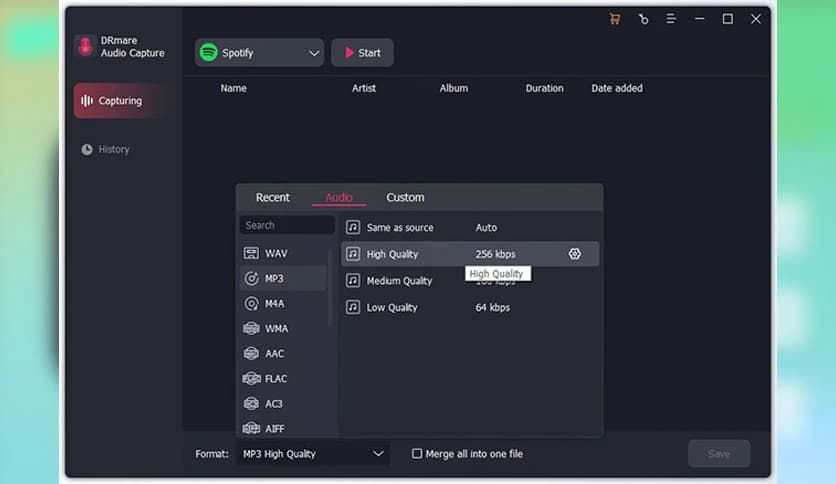Click the AC3 format icon
The image size is (836, 484).
click(x=251, y=404)
